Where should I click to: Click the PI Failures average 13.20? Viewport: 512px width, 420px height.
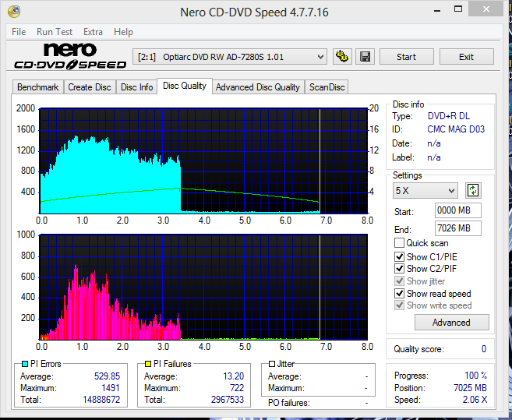point(234,376)
